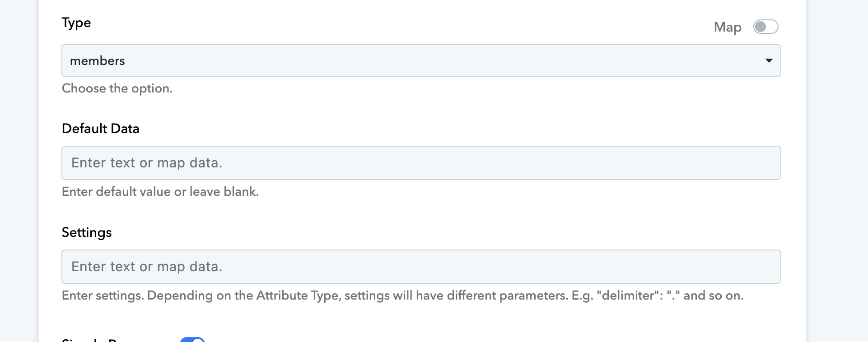This screenshot has width=868, height=342.
Task: Toggle the Map switch on
Action: (765, 27)
